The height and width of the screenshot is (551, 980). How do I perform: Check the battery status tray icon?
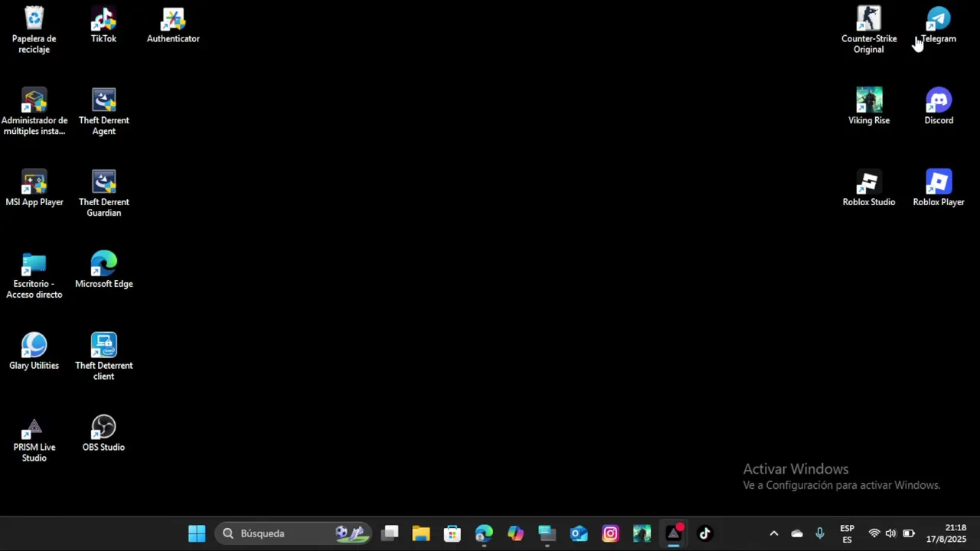click(909, 533)
